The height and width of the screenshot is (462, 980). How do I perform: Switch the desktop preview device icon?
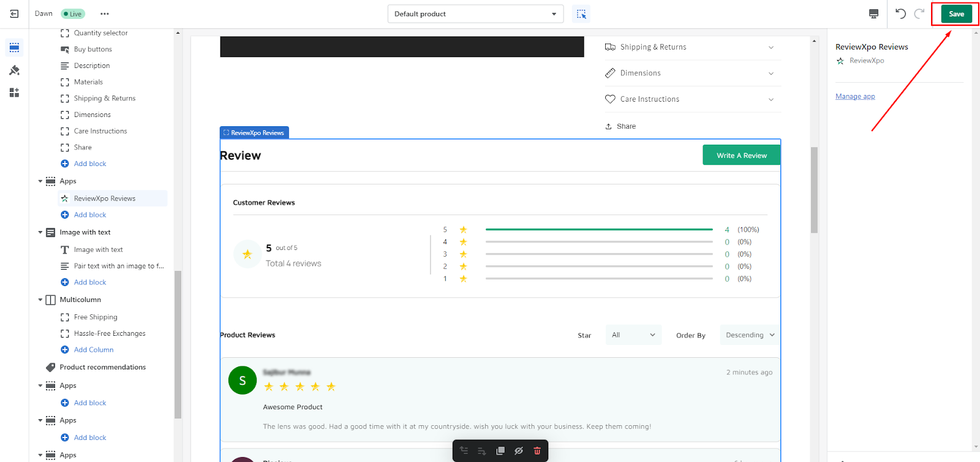point(874,13)
